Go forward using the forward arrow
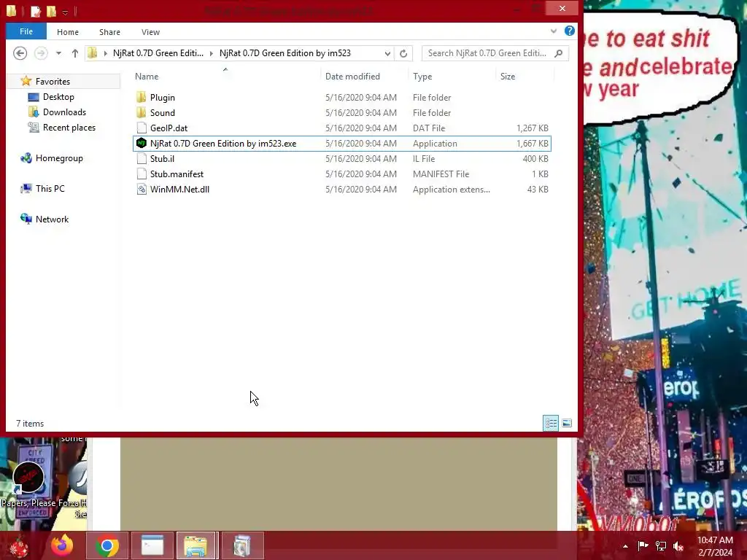 tap(41, 52)
